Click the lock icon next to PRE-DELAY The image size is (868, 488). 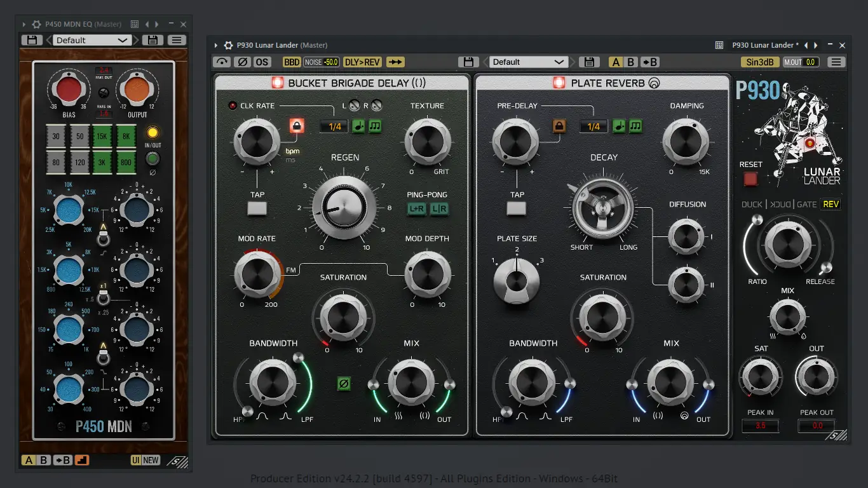coord(559,126)
